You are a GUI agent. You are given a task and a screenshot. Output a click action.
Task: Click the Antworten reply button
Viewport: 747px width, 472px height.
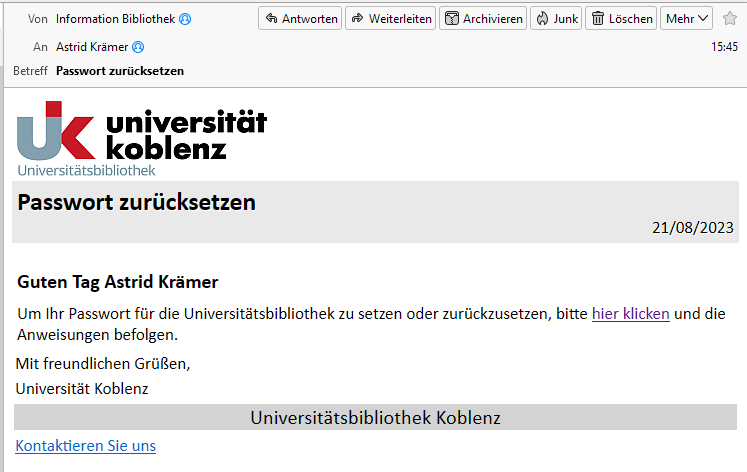(x=300, y=19)
